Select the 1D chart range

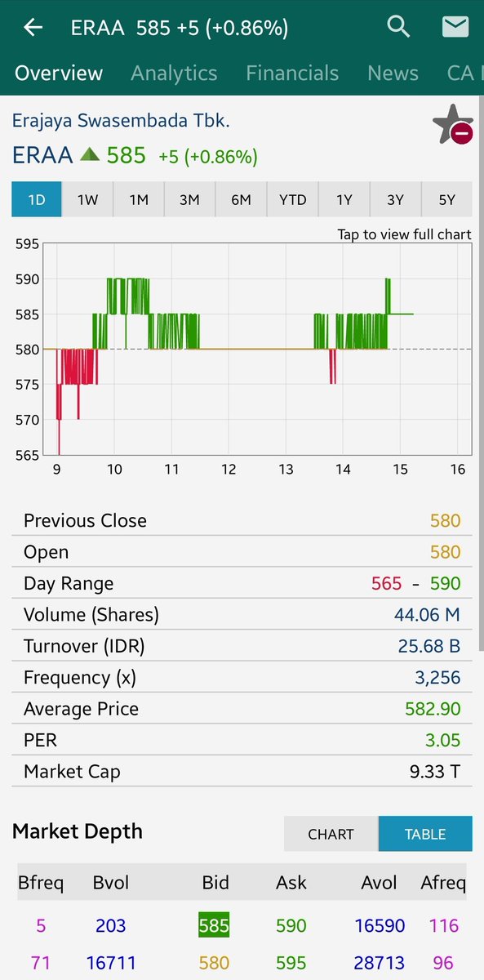[37, 199]
